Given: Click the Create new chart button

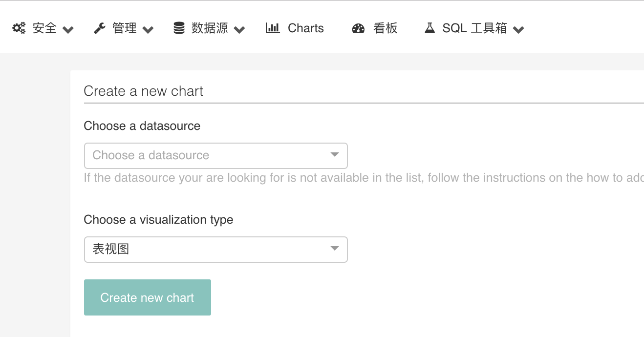Looking at the screenshot, I should 148,297.
